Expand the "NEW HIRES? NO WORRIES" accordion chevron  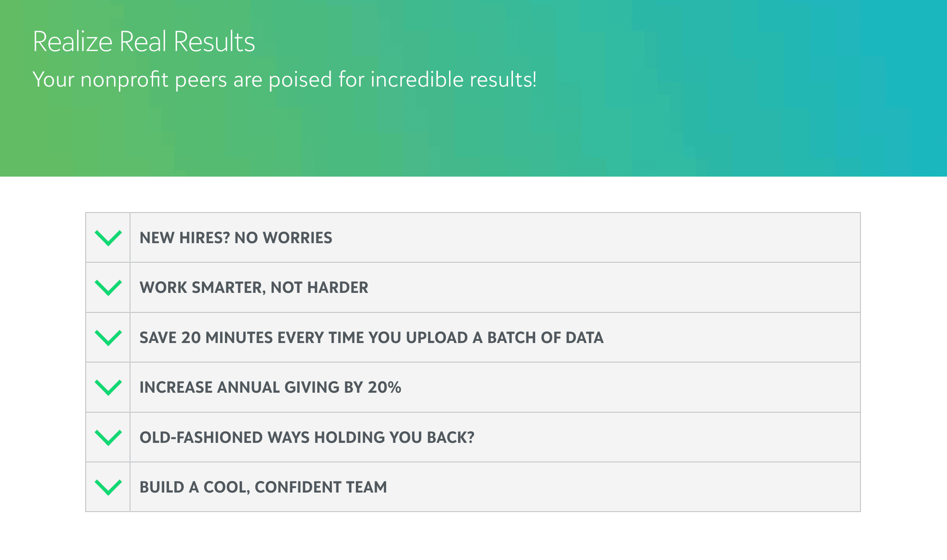pos(107,238)
